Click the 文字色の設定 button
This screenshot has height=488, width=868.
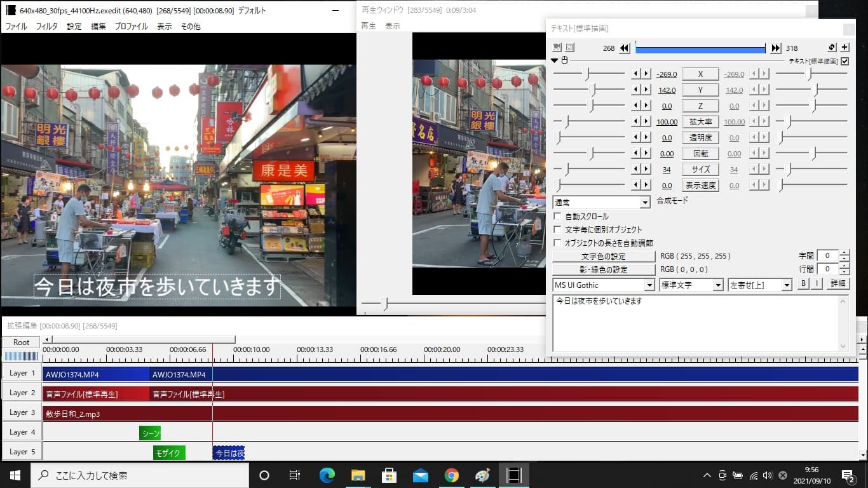tap(603, 257)
